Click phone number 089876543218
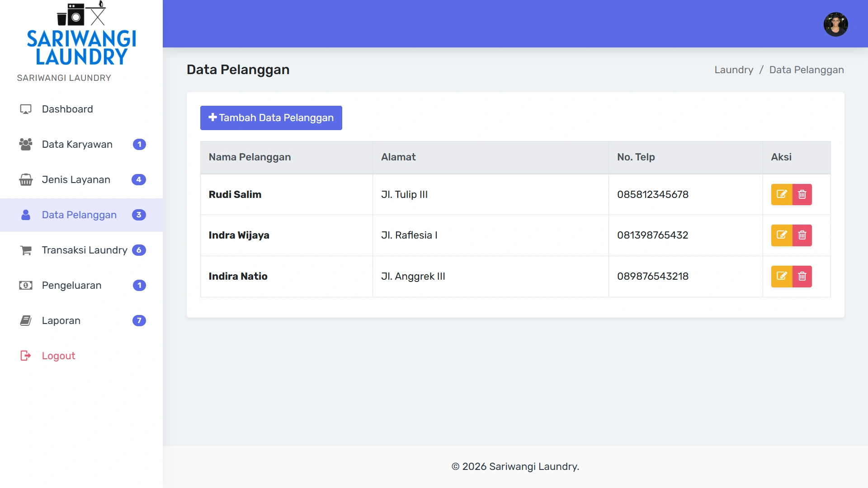868x488 pixels. (x=653, y=277)
